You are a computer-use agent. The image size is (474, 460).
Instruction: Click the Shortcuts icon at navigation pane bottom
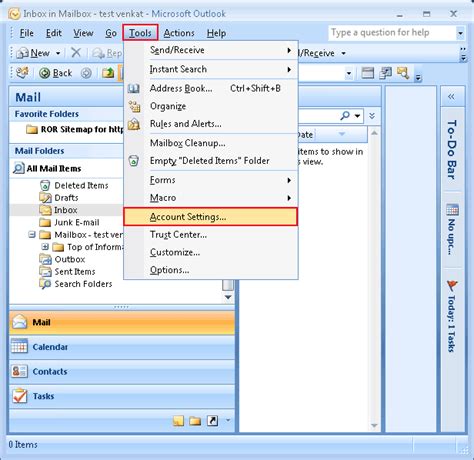(x=212, y=421)
